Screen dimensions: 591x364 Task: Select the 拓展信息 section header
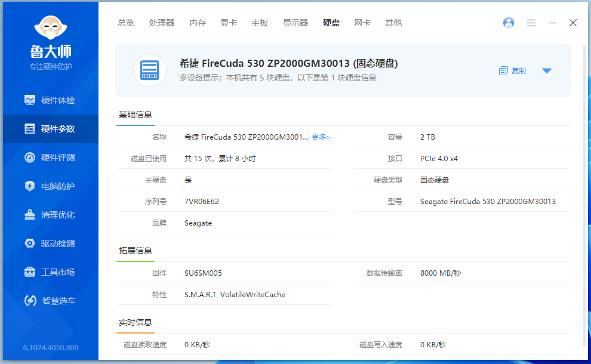tap(136, 251)
